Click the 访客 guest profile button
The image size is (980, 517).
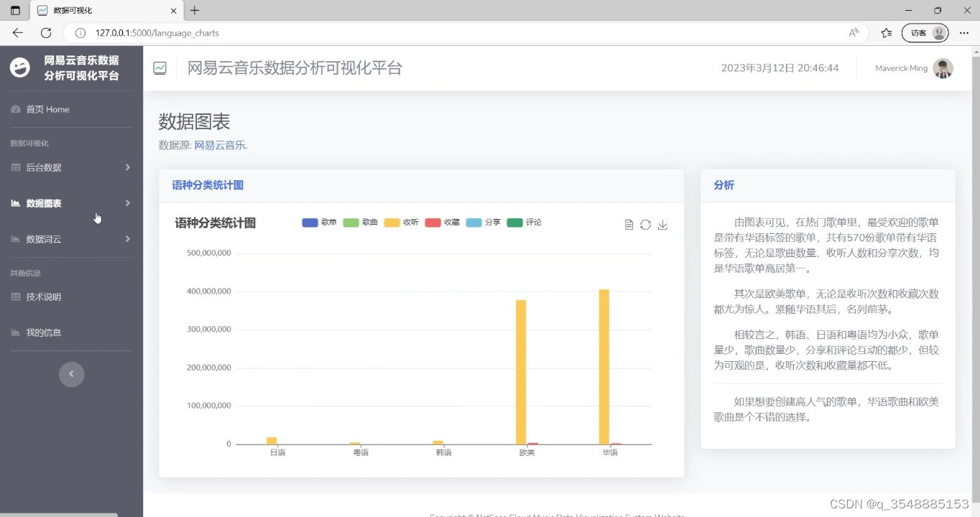pyautogui.click(x=925, y=33)
